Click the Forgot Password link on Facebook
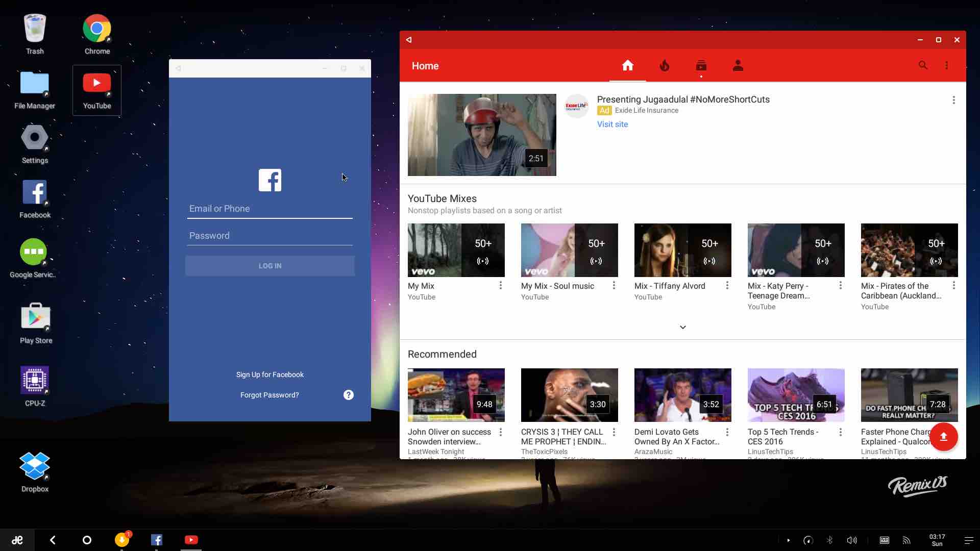Screen dimensions: 980x551 [x=269, y=395]
